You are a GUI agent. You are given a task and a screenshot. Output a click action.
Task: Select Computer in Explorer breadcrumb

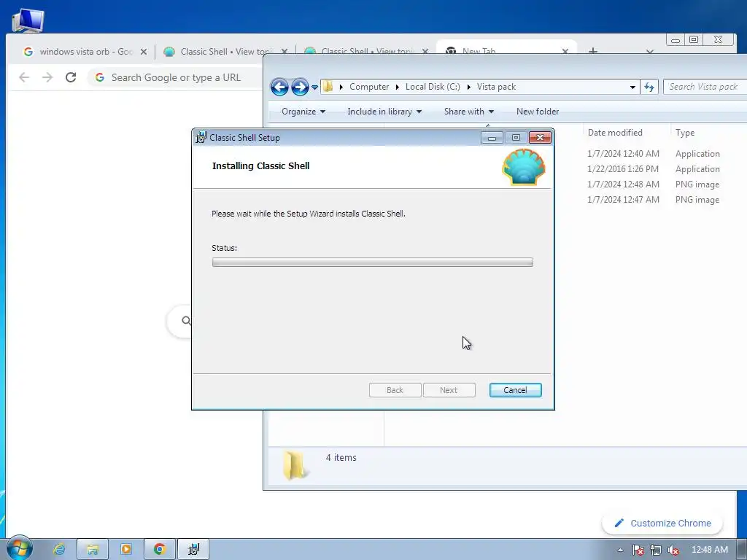tap(369, 87)
